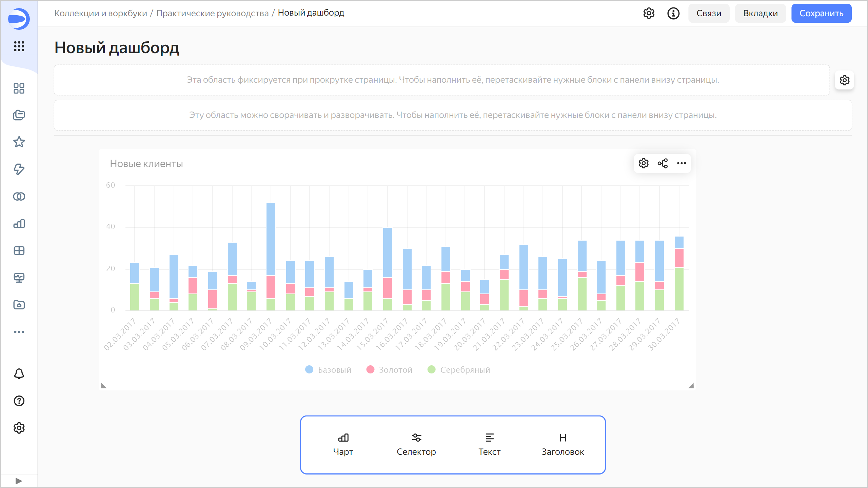The width and height of the screenshot is (868, 488).
Task: Click the tallest blue bar for 09.03.2017
Action: pos(271,239)
